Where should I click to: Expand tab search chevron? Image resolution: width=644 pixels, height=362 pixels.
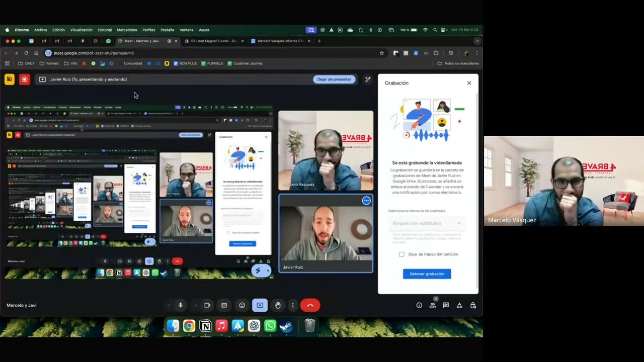click(477, 41)
